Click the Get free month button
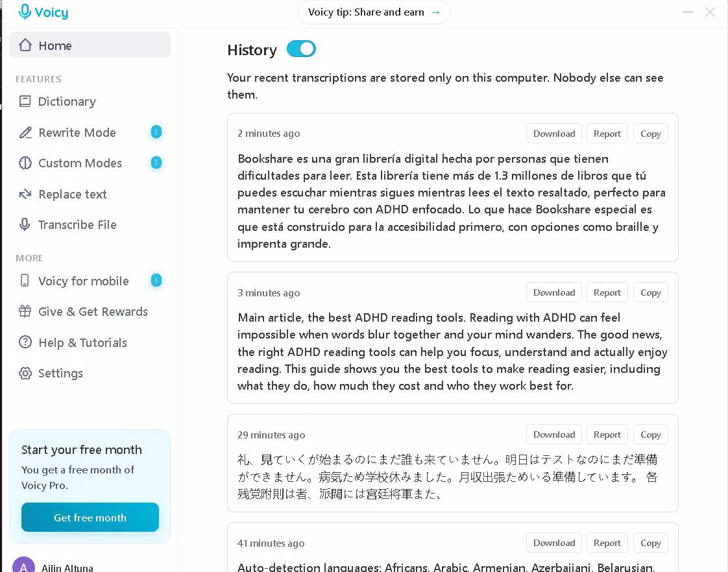728x572 pixels. pos(90,518)
